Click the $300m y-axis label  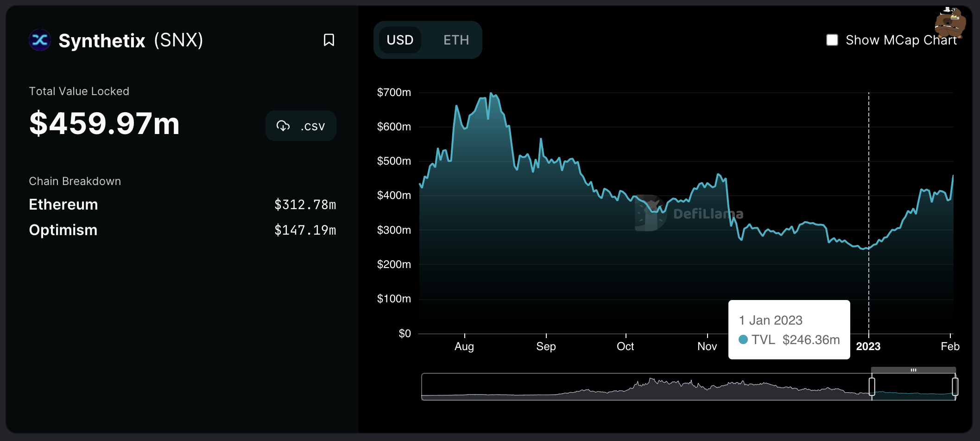(x=394, y=230)
